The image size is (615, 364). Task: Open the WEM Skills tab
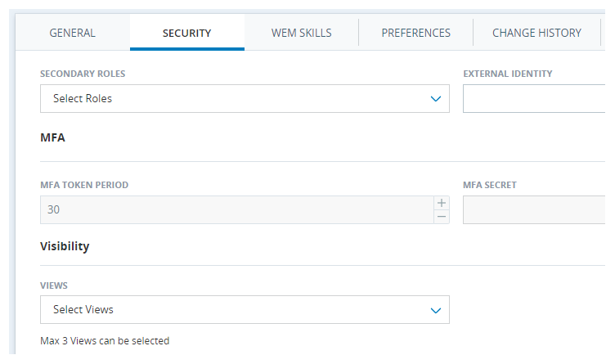point(301,33)
